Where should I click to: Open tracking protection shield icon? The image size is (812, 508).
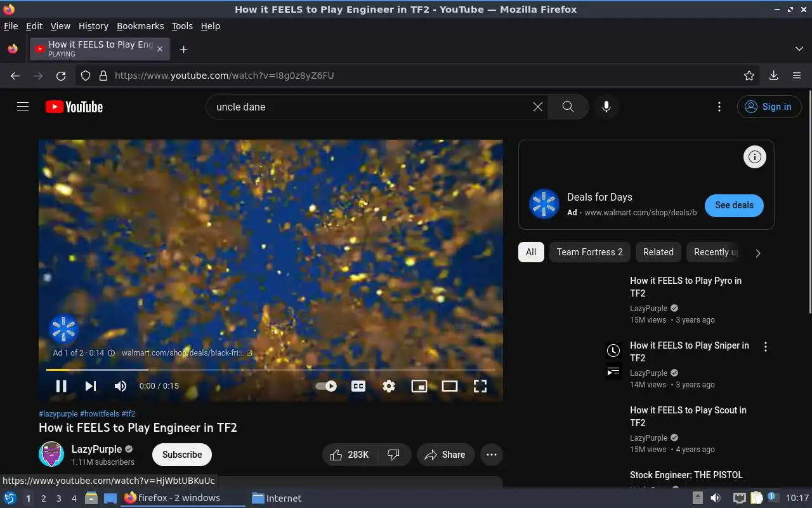click(86, 76)
